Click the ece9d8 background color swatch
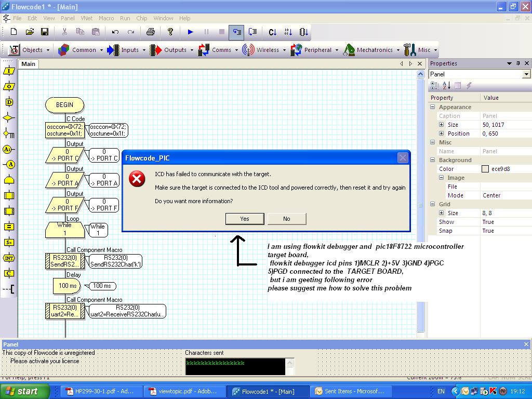The height and width of the screenshot is (399, 532). click(x=485, y=169)
